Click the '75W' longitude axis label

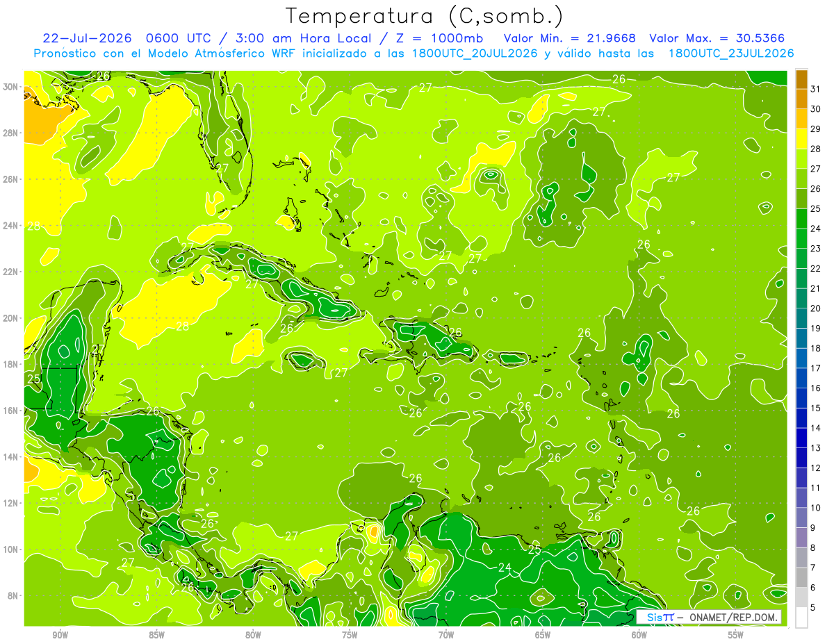(350, 635)
